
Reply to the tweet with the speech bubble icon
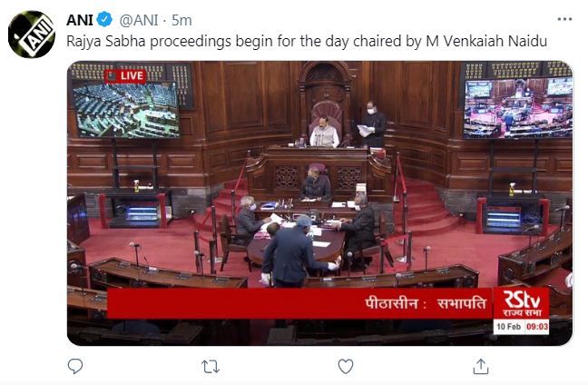75,366
